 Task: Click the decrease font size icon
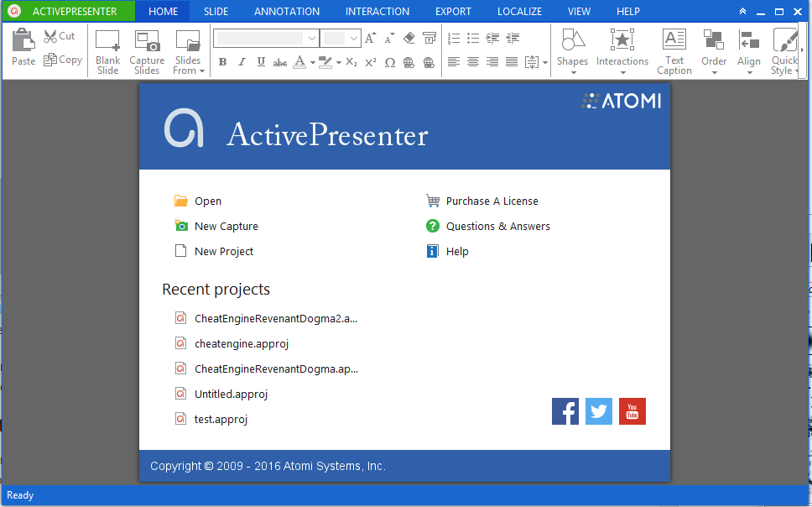pos(389,38)
